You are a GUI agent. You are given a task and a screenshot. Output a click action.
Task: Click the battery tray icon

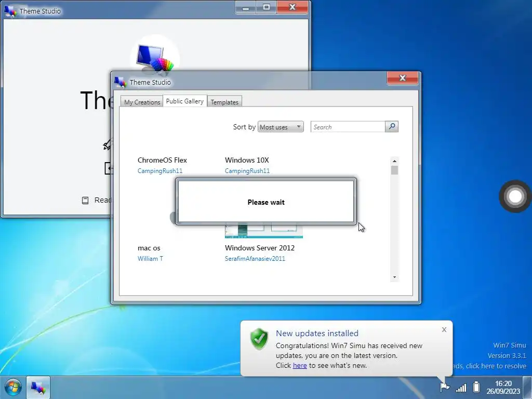tap(476, 387)
